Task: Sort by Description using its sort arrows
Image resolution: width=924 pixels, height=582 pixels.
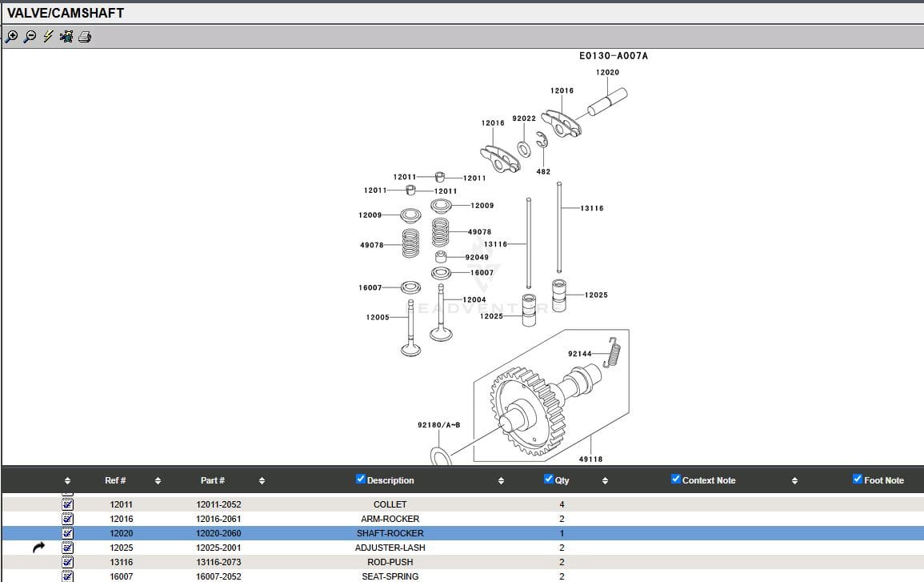Action: pos(501,480)
